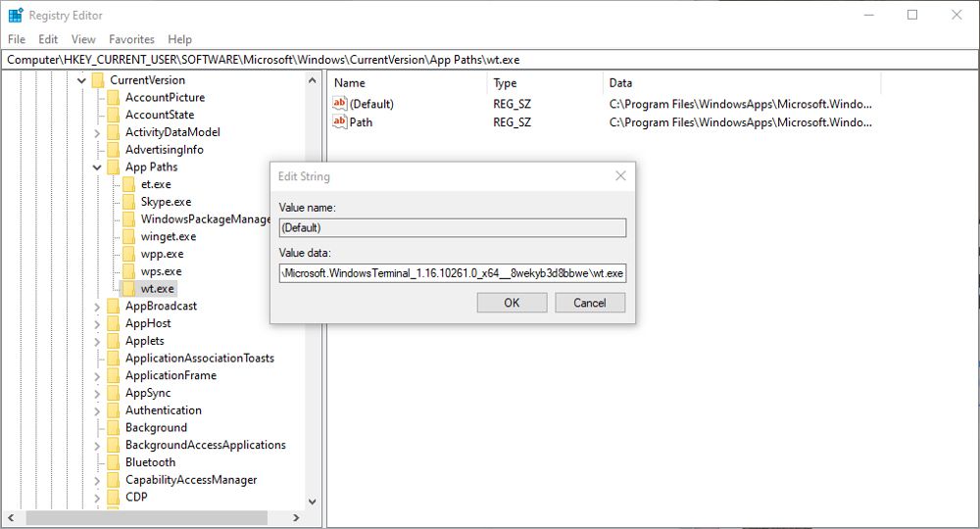Select the CapabilityAccessManager tree item
980x529 pixels.
pyautogui.click(x=191, y=480)
